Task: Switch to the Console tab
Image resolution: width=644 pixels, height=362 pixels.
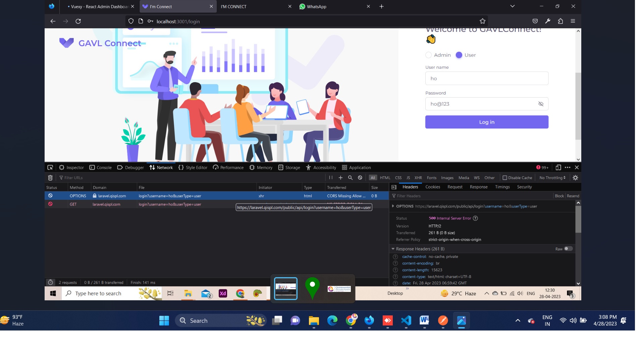Action: [x=101, y=168]
